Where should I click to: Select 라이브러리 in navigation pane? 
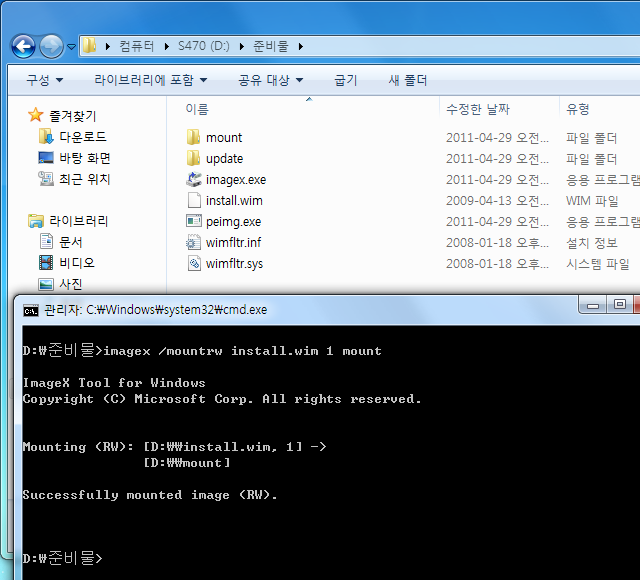79,221
